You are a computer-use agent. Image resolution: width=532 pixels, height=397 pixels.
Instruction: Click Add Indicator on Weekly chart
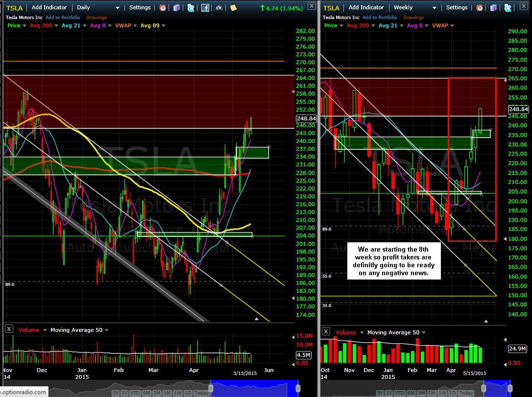point(366,7)
